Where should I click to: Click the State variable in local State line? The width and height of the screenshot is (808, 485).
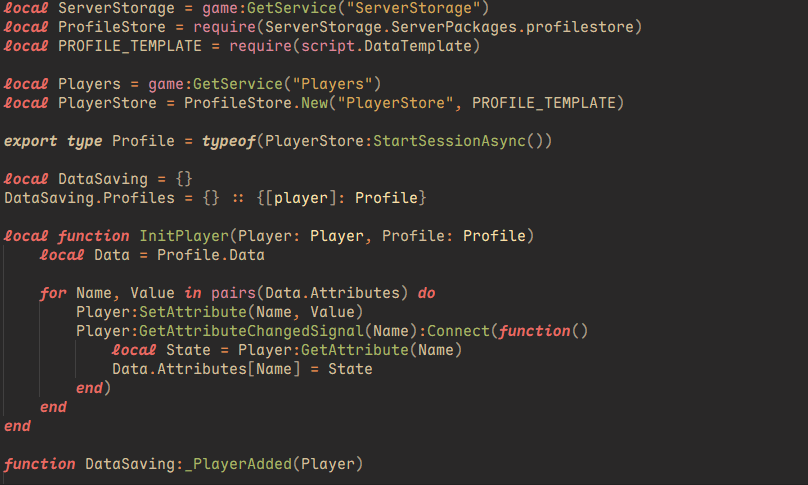[x=188, y=350]
